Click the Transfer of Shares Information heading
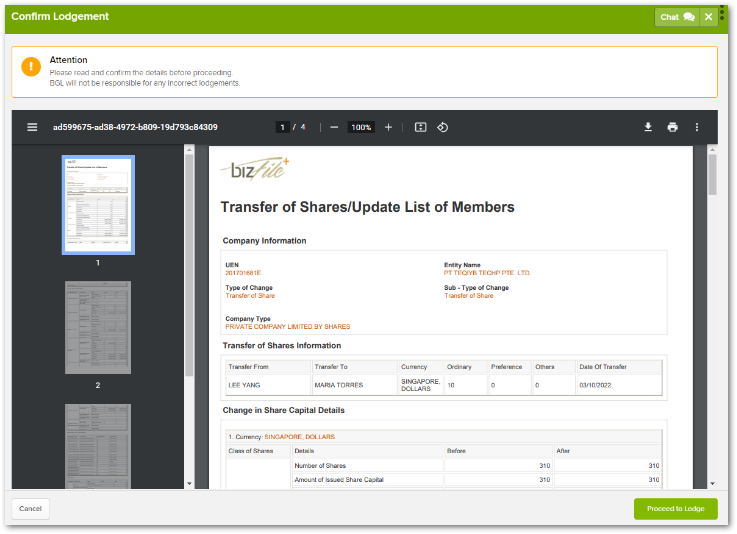Viewport: 737px width, 534px height. coord(282,346)
